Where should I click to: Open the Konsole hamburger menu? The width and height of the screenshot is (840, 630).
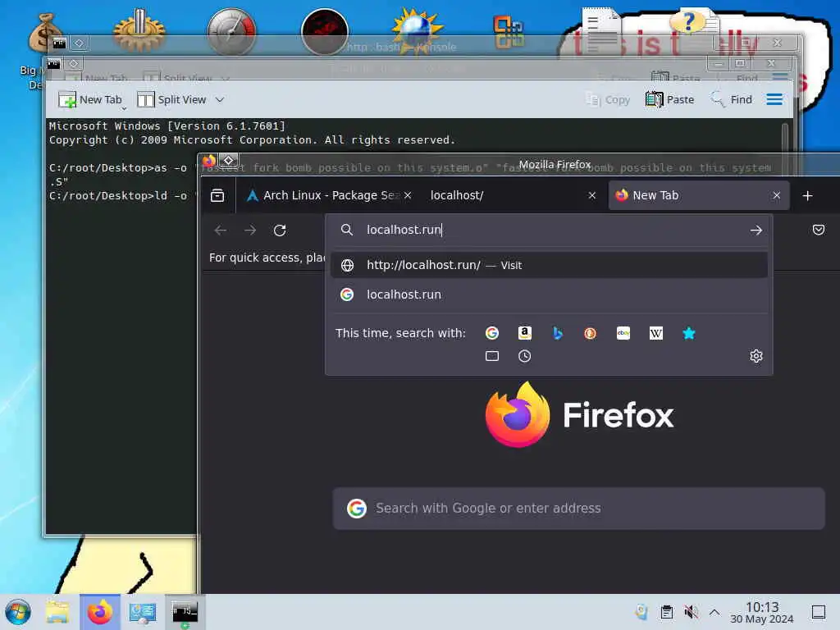[774, 99]
